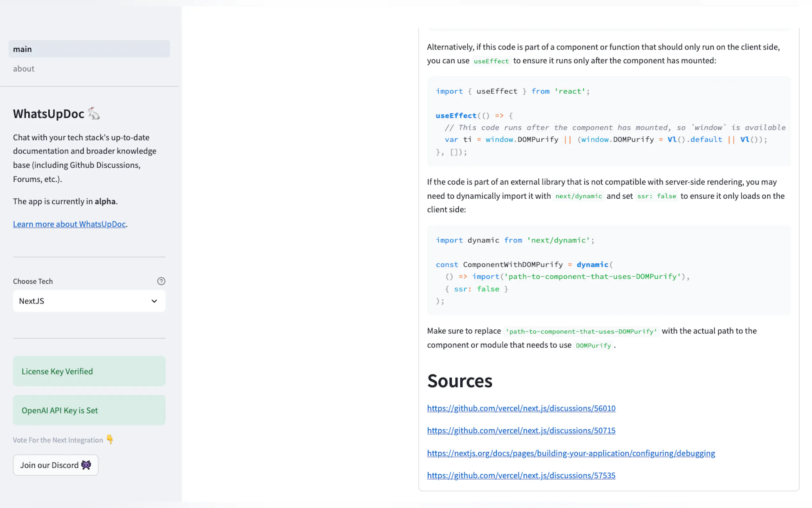
Task: Click the Sources heading
Action: click(x=459, y=381)
